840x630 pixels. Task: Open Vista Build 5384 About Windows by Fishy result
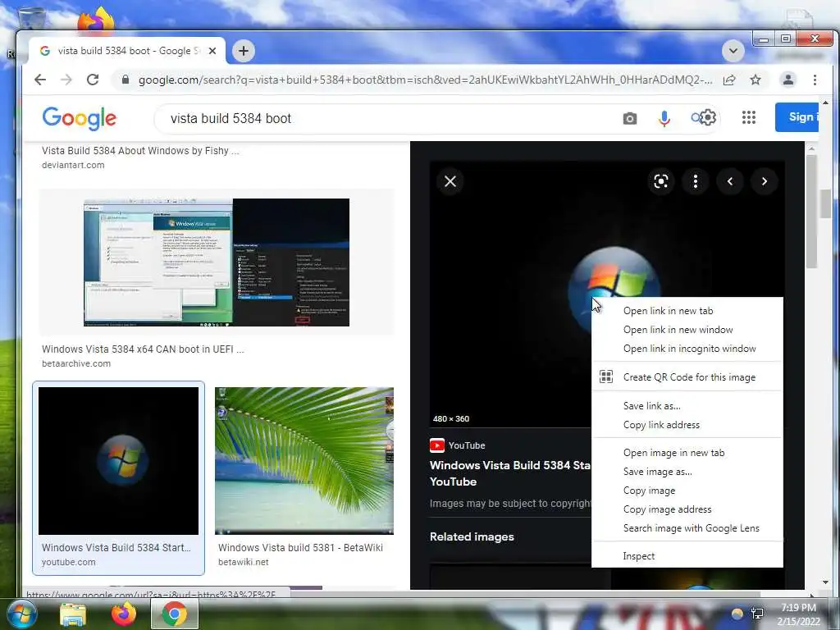pos(140,151)
